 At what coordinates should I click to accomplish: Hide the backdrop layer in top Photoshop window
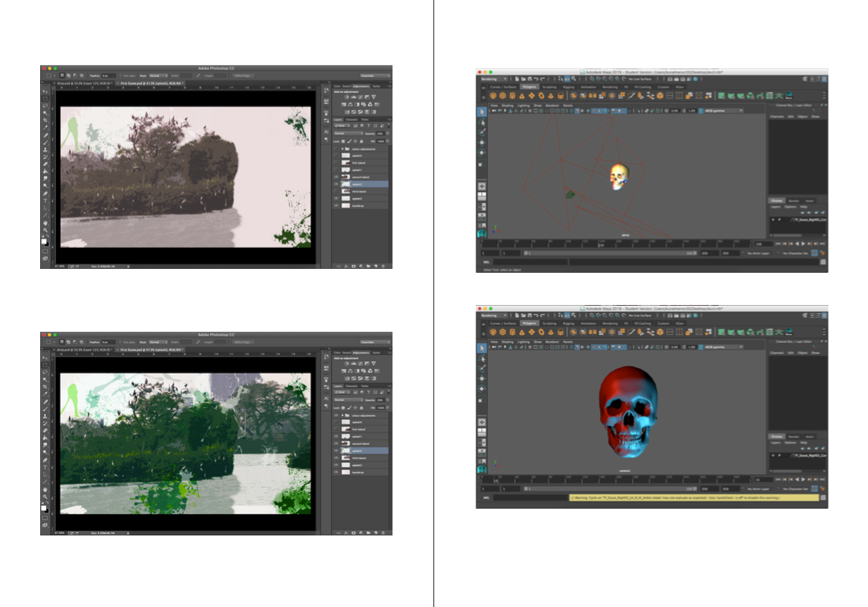336,205
